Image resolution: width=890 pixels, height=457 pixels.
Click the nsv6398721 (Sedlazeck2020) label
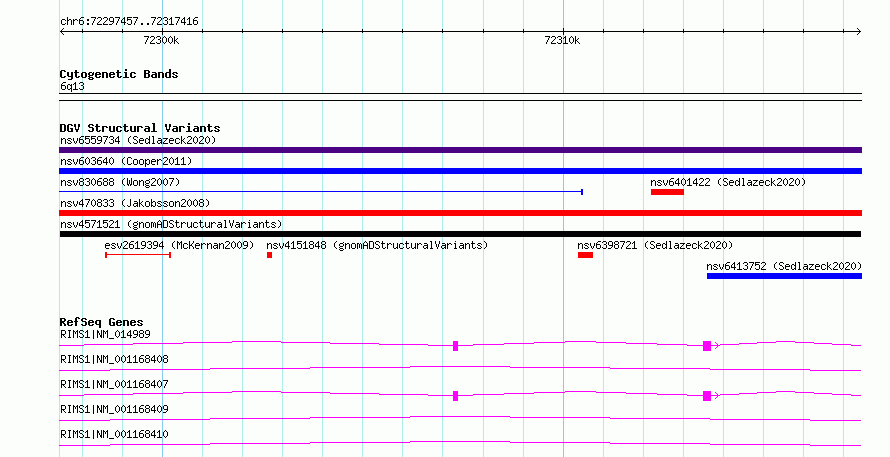pos(655,245)
